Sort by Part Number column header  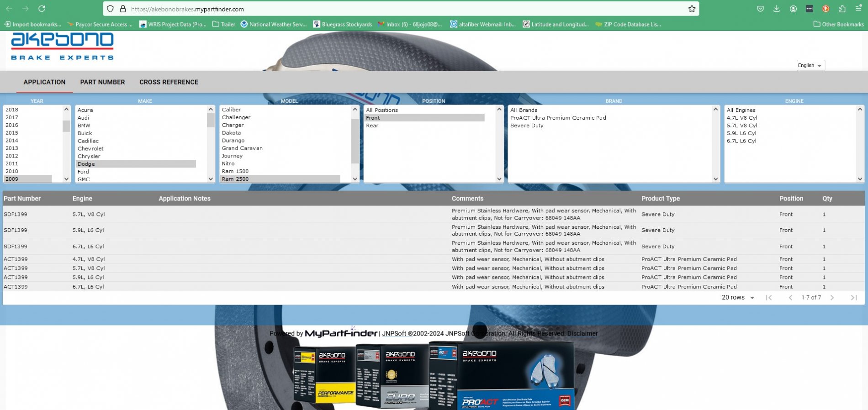click(22, 199)
